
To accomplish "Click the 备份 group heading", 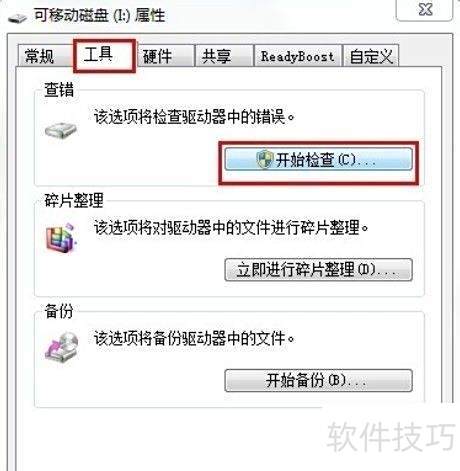I will [59, 311].
